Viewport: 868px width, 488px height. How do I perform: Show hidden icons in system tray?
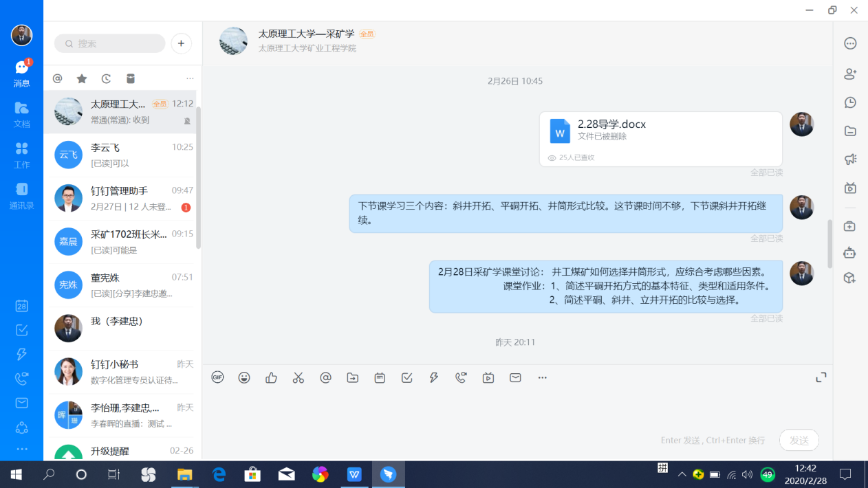682,474
